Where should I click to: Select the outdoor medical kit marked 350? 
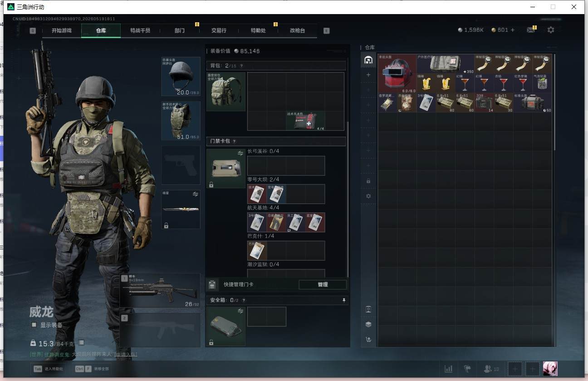pyautogui.click(x=446, y=64)
